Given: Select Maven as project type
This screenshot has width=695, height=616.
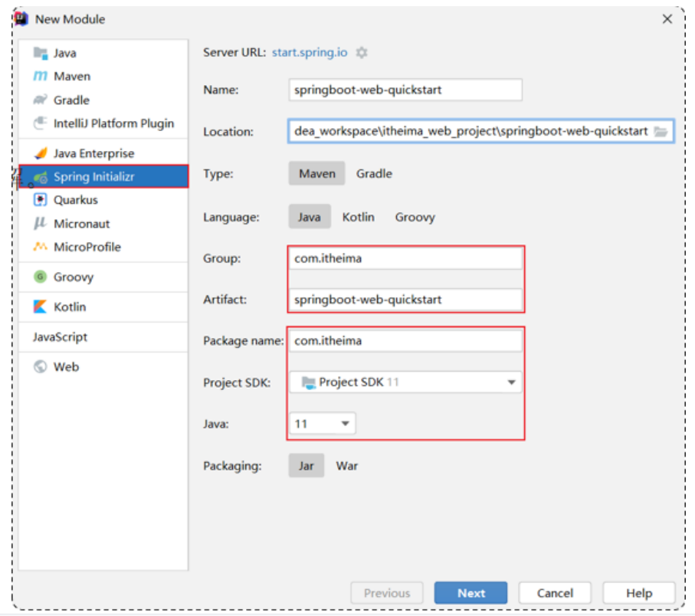Looking at the screenshot, I should coord(317,173).
